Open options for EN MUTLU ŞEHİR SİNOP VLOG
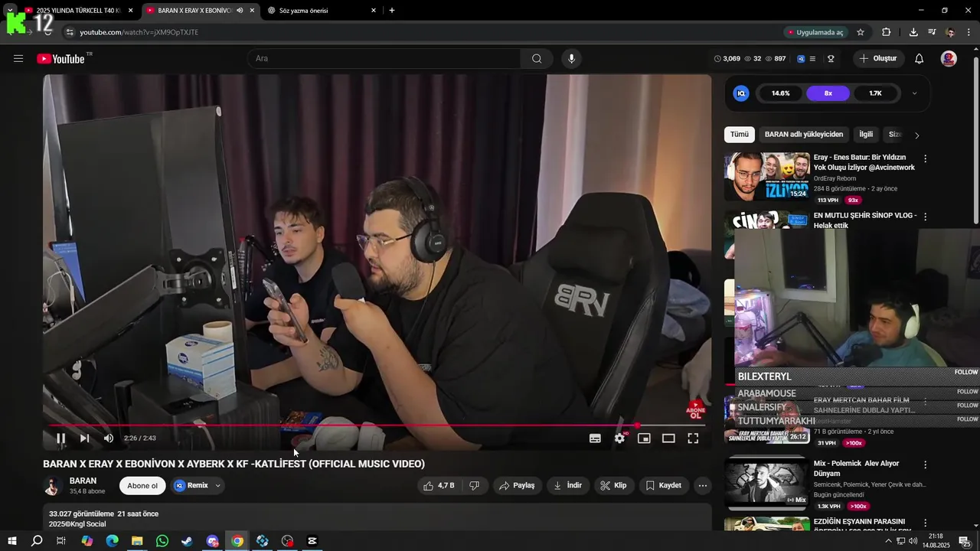This screenshot has height=551, width=980. [925, 217]
